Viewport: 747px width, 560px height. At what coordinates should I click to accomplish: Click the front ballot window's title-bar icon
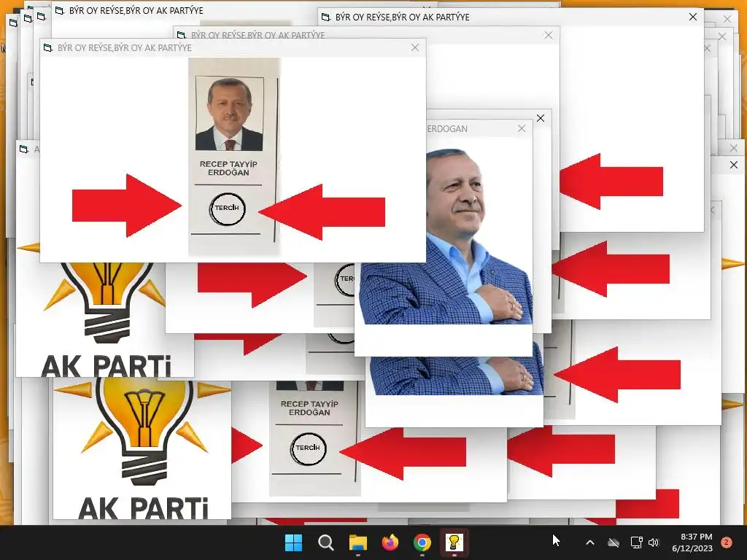[x=47, y=47]
